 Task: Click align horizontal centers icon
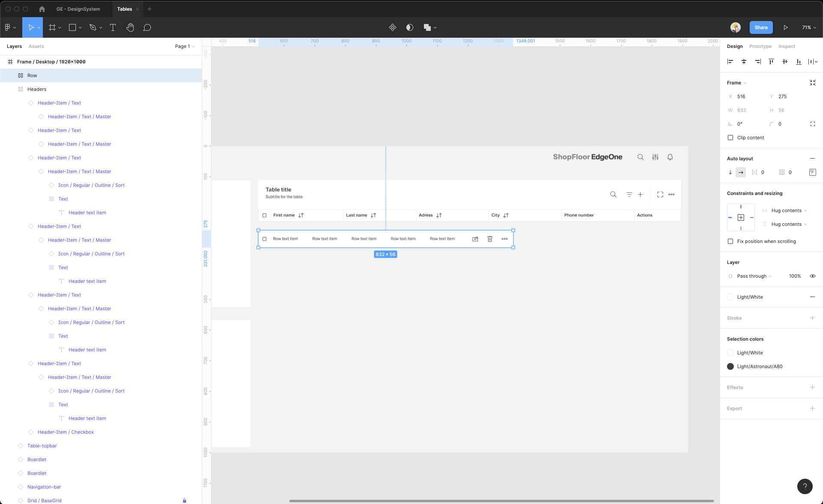coord(744,62)
